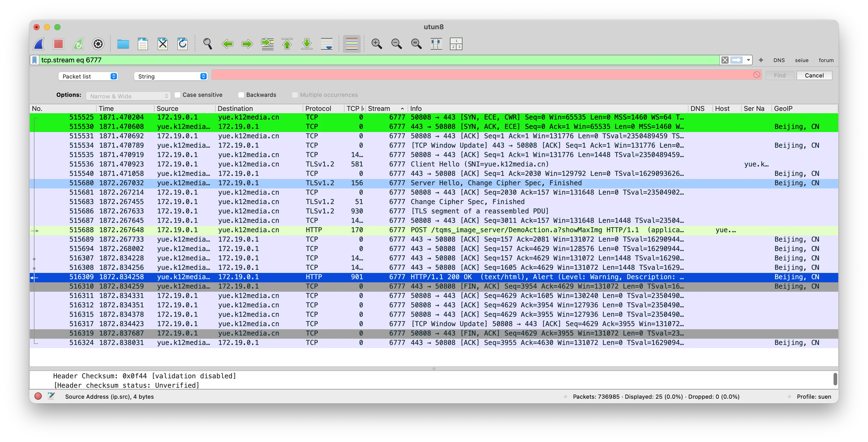This screenshot has height=442, width=868.
Task: Open the find packet tool
Action: coord(207,44)
